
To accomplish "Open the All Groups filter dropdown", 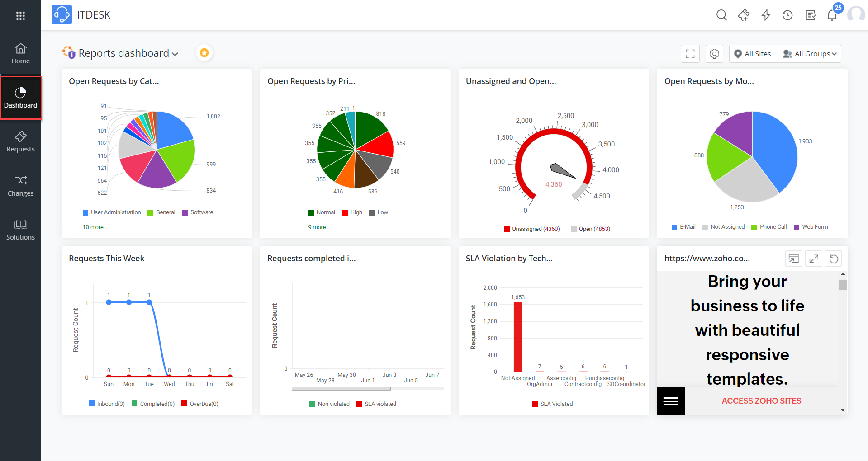I will point(809,53).
